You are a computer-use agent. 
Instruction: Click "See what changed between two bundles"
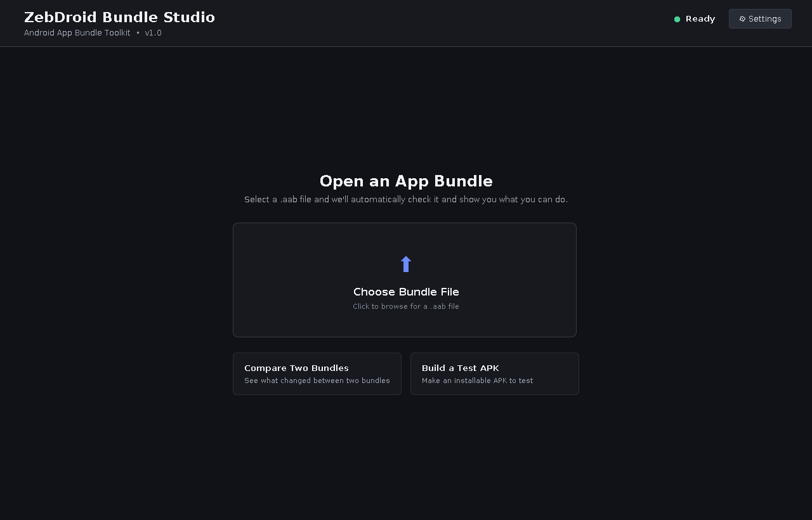tap(317, 380)
